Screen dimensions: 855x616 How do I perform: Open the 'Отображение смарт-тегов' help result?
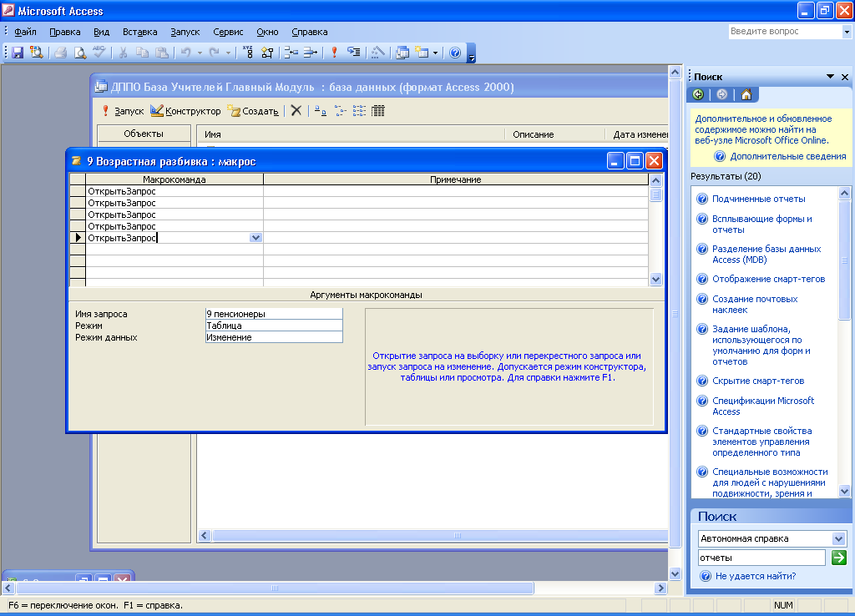pyautogui.click(x=768, y=279)
